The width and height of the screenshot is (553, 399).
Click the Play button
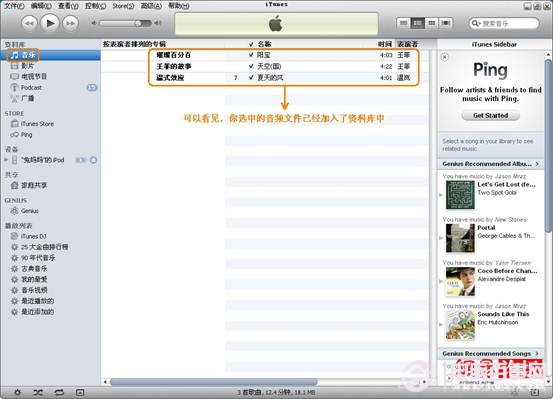pos(50,23)
